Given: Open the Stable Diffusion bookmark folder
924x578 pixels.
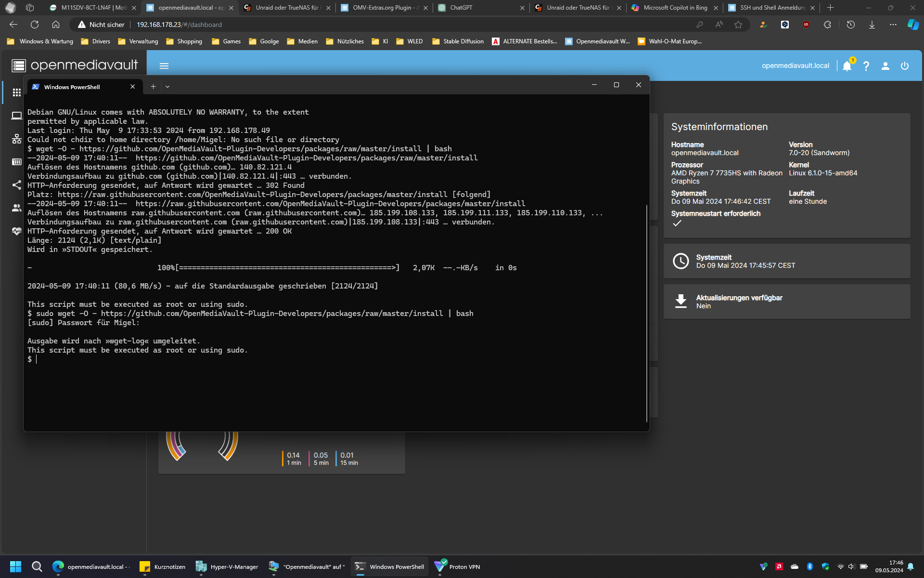Looking at the screenshot, I should click(457, 41).
